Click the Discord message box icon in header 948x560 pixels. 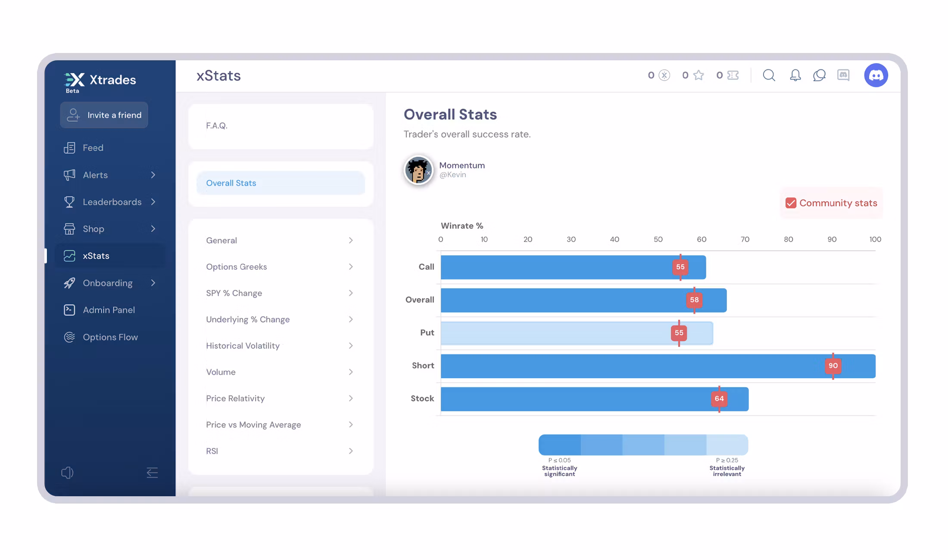(x=843, y=75)
